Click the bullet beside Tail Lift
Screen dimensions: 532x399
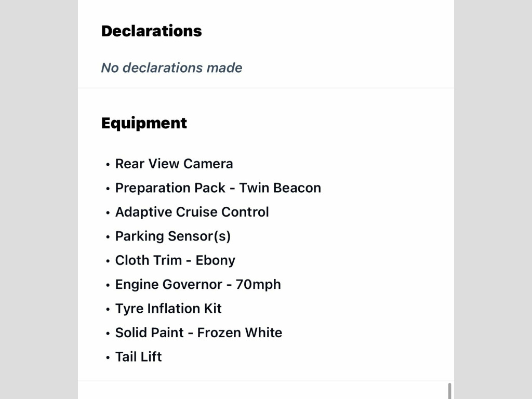coord(108,358)
